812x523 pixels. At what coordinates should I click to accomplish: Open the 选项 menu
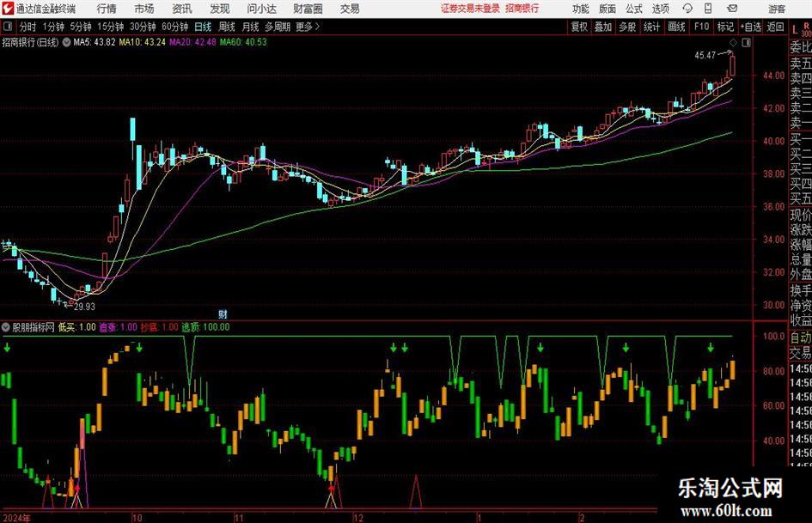(x=660, y=9)
